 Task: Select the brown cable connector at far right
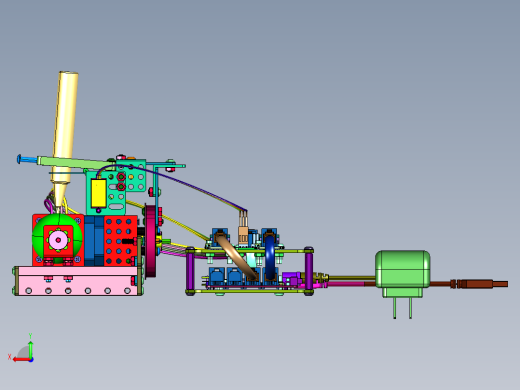coord(479,284)
